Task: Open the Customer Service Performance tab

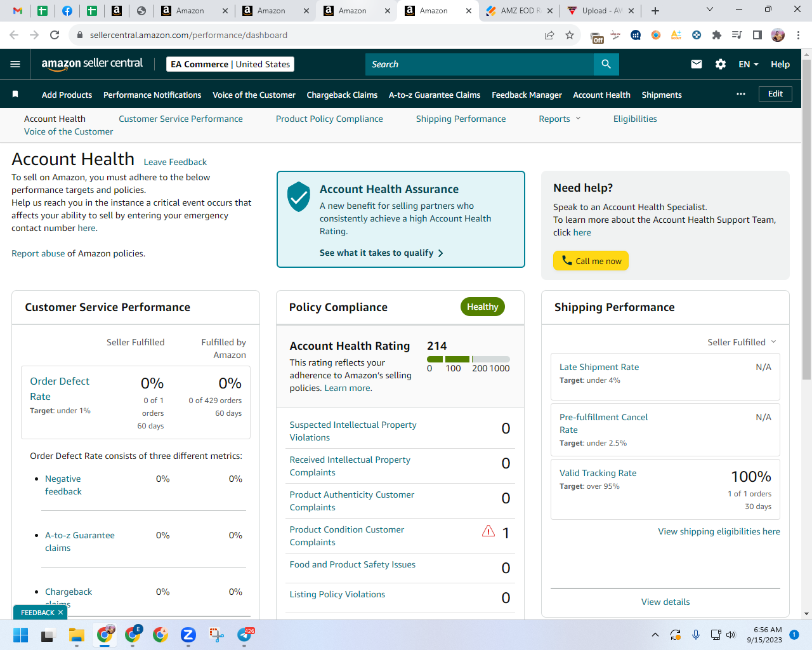Action: [181, 119]
